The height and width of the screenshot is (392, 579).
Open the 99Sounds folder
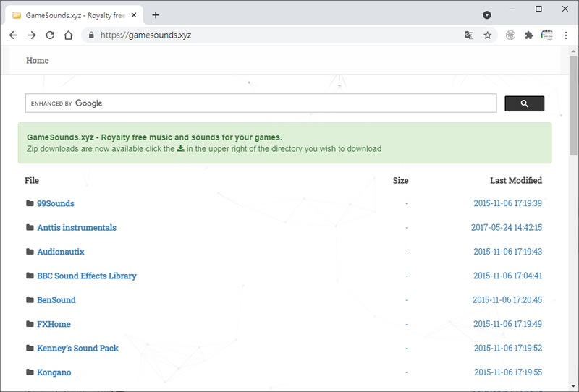pyautogui.click(x=56, y=203)
